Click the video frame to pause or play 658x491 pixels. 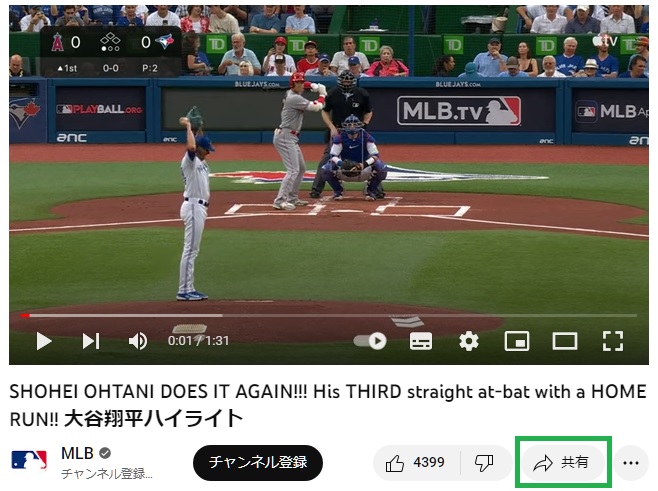tap(329, 168)
